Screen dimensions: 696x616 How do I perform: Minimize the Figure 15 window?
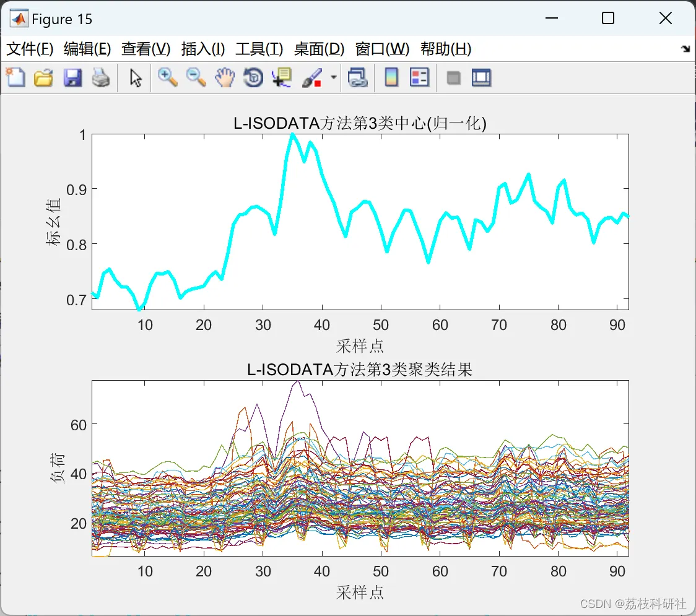551,18
